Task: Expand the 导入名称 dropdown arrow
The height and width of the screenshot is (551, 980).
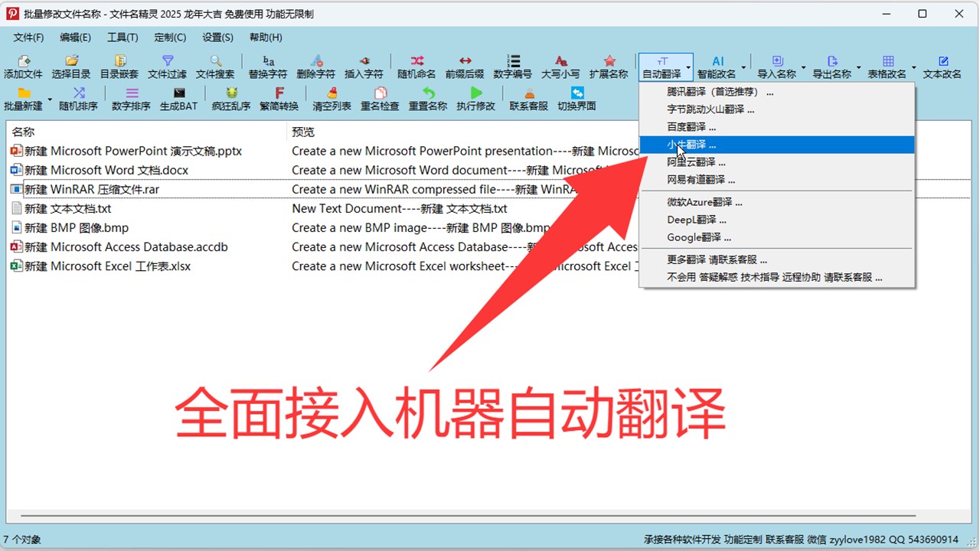Action: [x=803, y=68]
